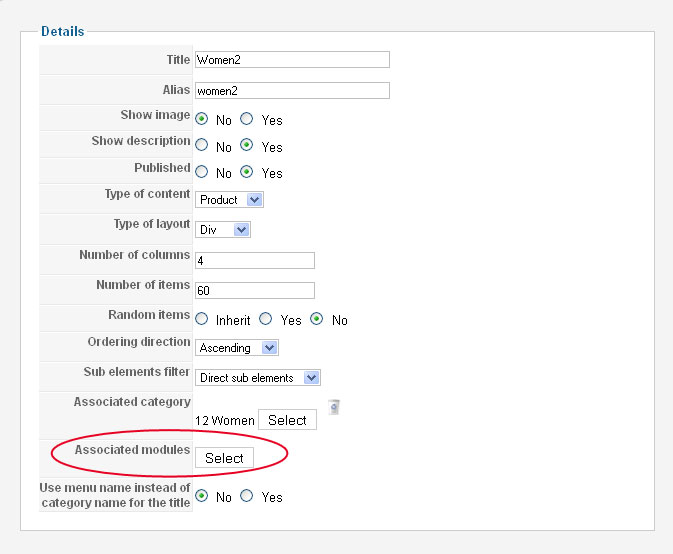This screenshot has height=554, width=673.
Task: Click Select button for Associated category
Action: [287, 420]
